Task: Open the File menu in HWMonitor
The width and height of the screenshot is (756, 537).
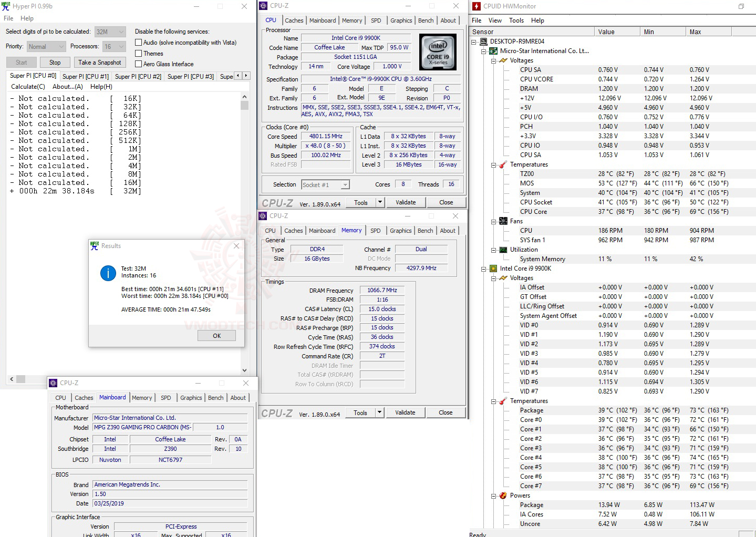Action: click(477, 20)
